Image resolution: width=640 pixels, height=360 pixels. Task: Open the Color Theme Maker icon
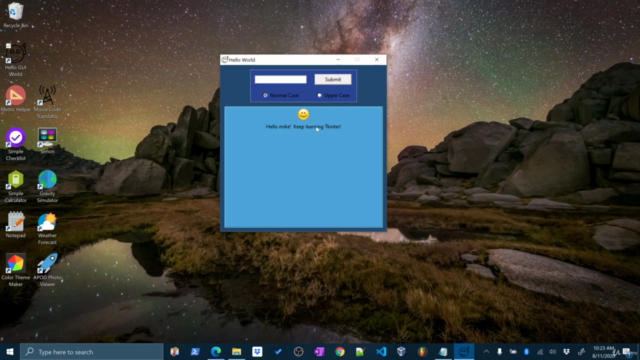[16, 270]
